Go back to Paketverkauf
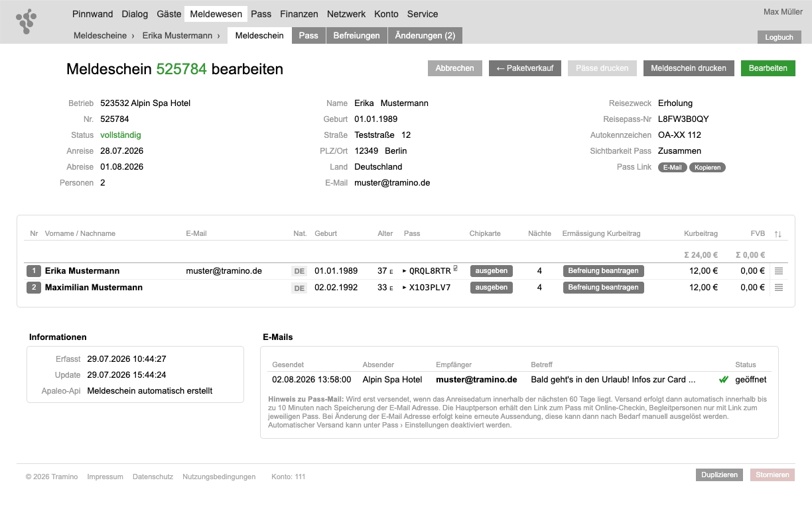812x509 pixels. click(x=525, y=68)
